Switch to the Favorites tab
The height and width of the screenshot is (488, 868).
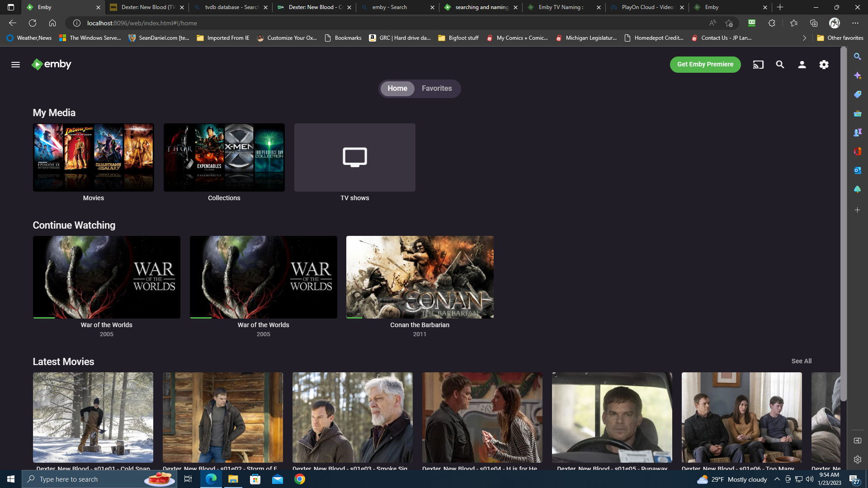pos(436,89)
